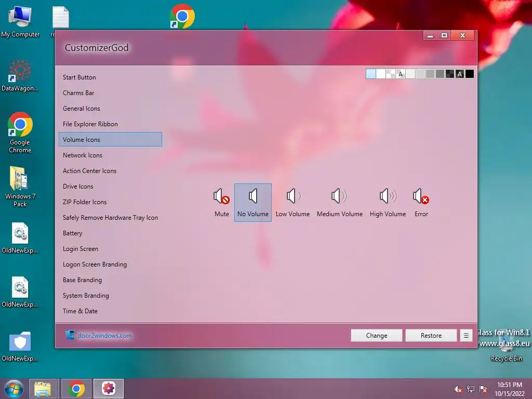Select the Volume Icons category
Image resolution: width=532 pixels, height=399 pixels.
click(x=110, y=139)
